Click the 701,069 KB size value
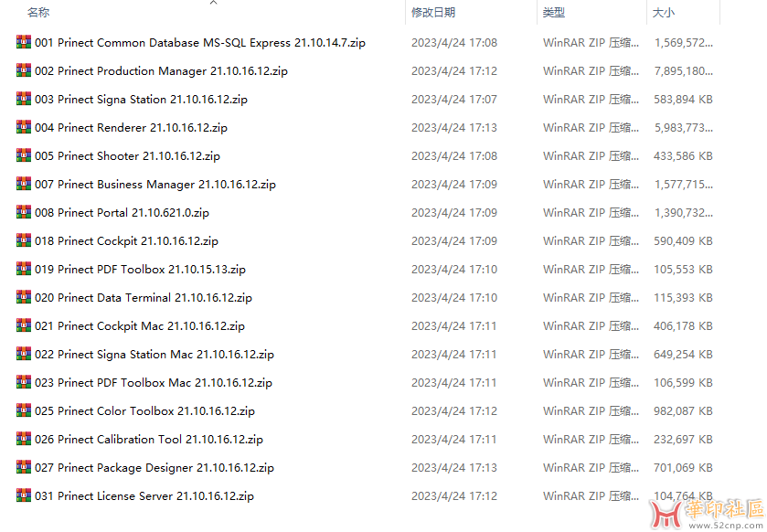Image resolution: width=767 pixels, height=532 pixels. (683, 468)
